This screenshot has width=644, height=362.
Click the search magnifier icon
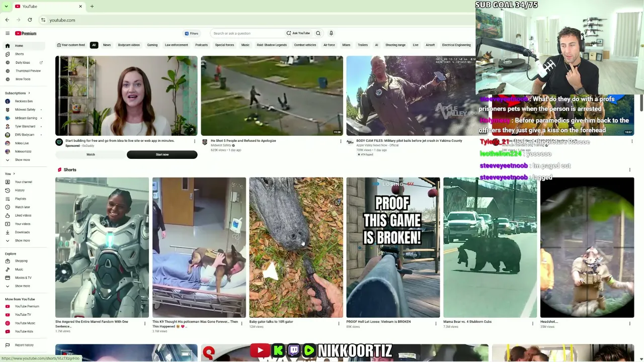pyautogui.click(x=318, y=33)
